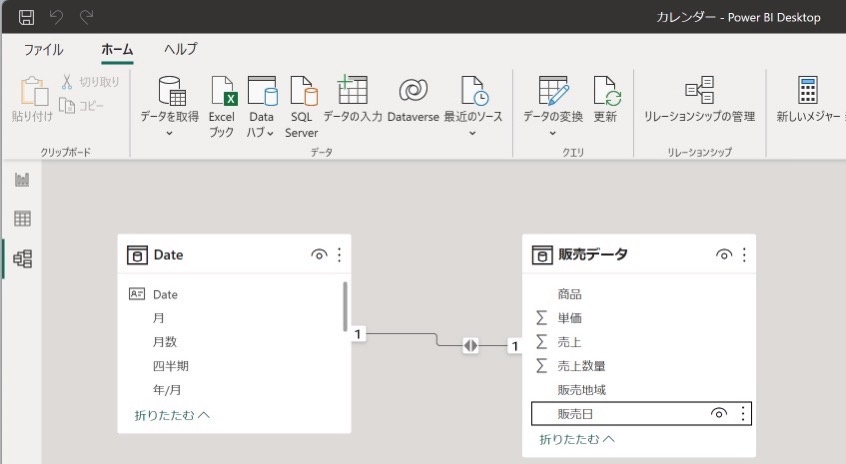The width and height of the screenshot is (846, 464).
Task: Open the Data ハブ icon
Action: pyautogui.click(x=262, y=91)
